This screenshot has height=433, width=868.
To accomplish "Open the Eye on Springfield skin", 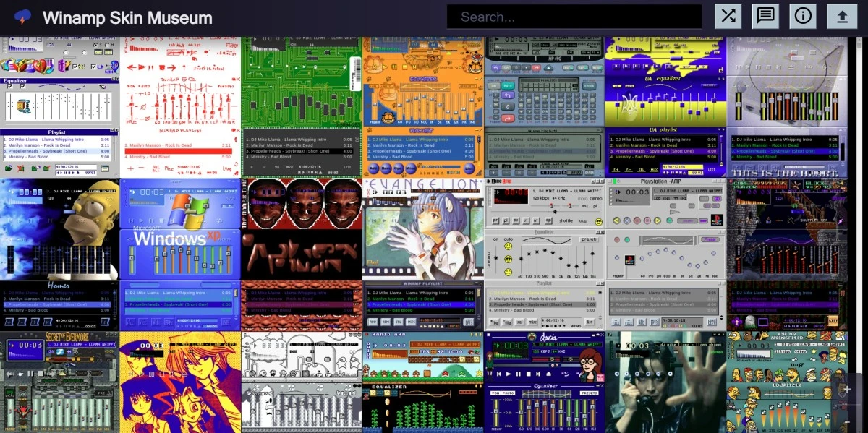I will [786, 382].
